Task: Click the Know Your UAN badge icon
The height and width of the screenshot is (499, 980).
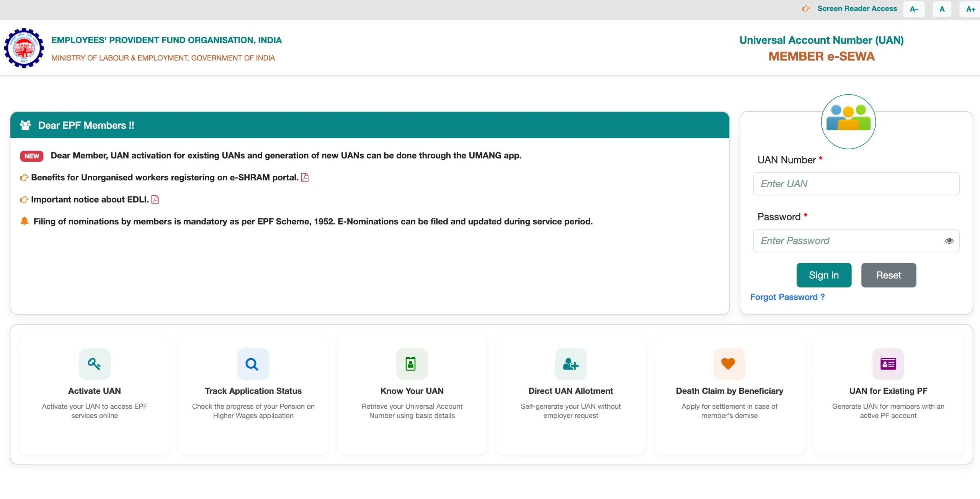Action: pyautogui.click(x=412, y=364)
